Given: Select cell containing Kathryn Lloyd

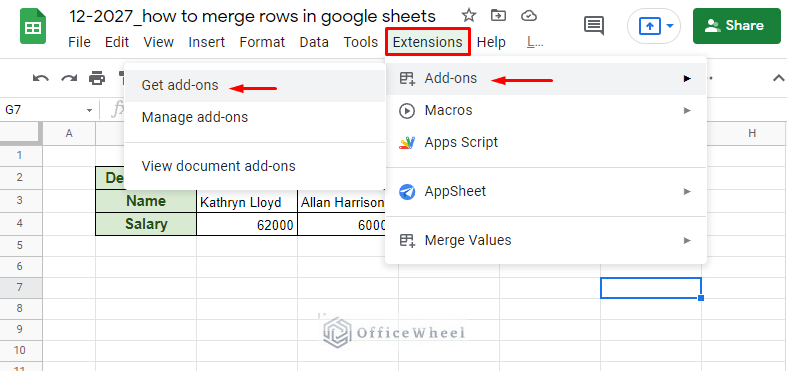Looking at the screenshot, I should (247, 201).
